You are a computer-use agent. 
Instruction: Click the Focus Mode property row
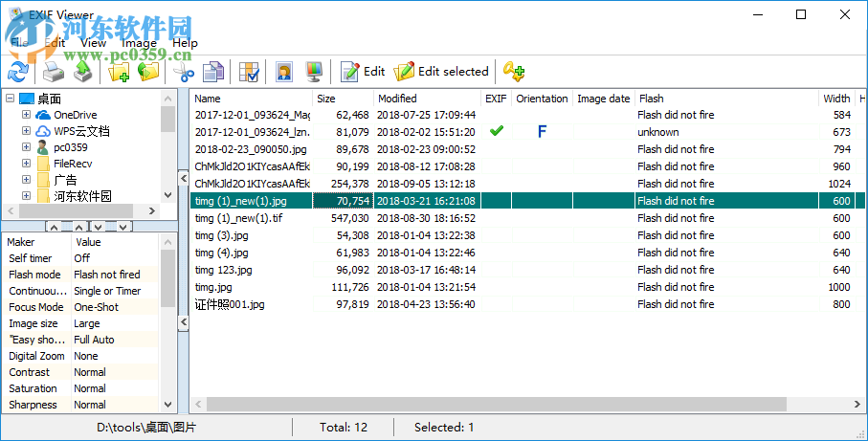pos(80,307)
